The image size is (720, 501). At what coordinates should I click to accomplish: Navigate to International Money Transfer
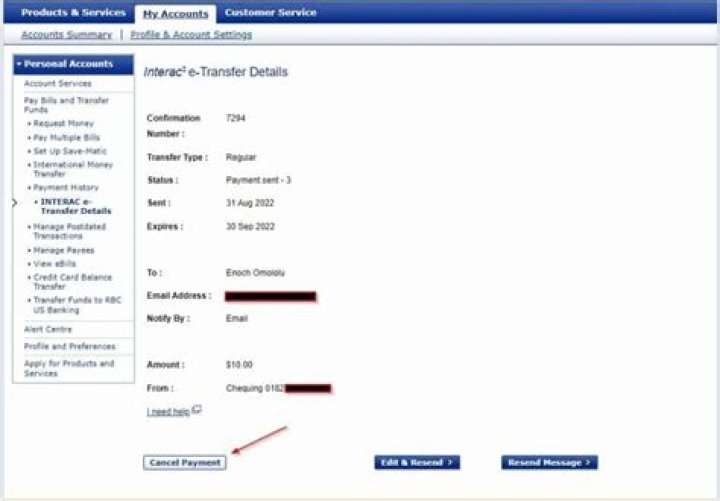[72, 169]
